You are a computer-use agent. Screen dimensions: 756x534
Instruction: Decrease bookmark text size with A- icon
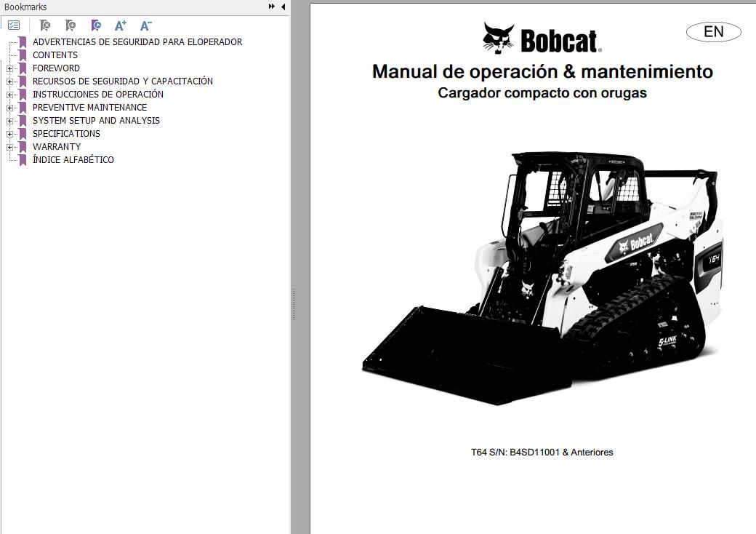coord(145,25)
